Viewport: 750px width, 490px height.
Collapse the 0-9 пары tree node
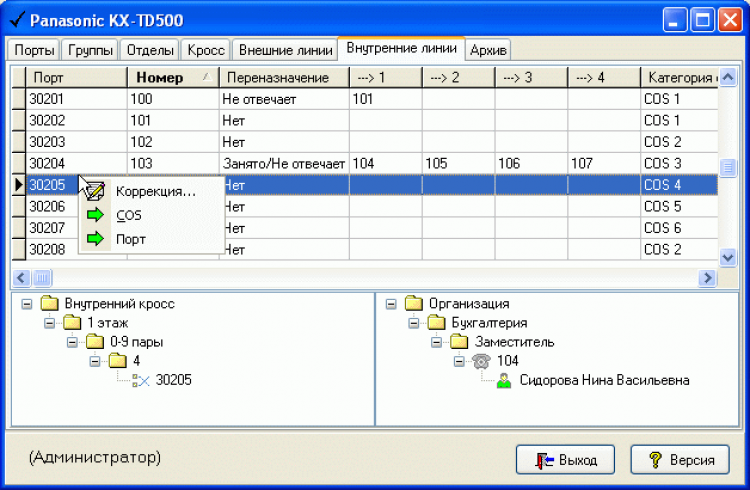tap(72, 342)
